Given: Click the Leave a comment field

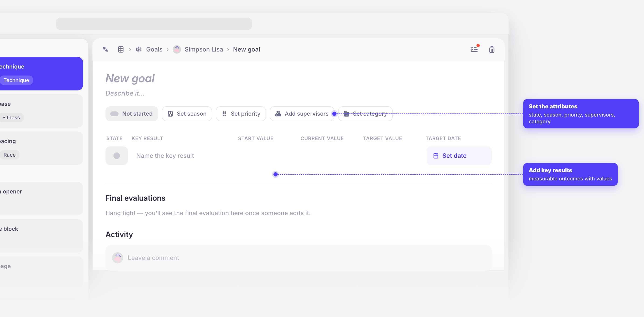Looking at the screenshot, I should click(x=298, y=258).
